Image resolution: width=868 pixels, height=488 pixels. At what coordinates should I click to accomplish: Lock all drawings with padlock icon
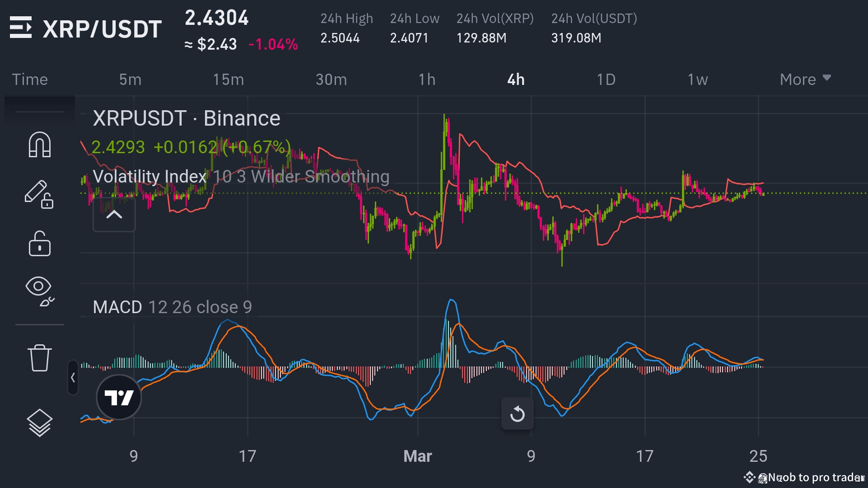coord(39,244)
